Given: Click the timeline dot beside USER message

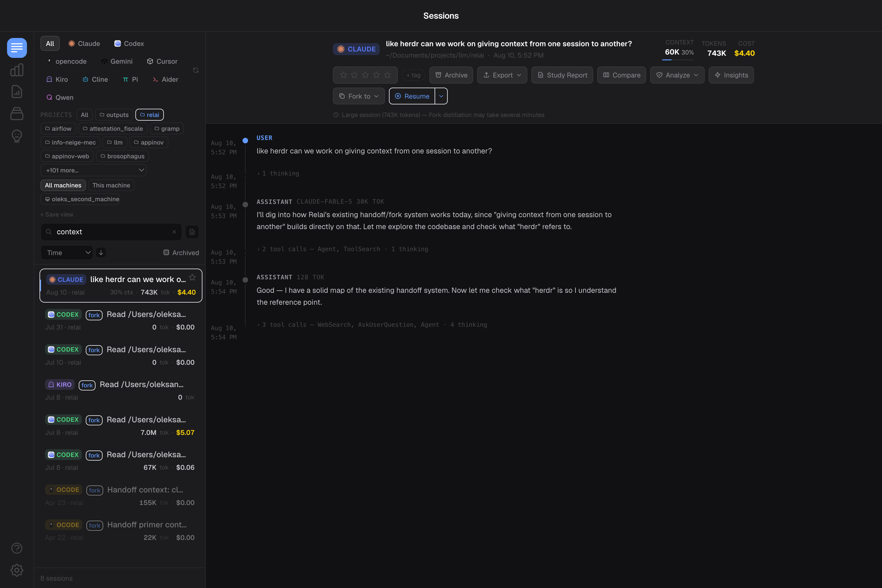Looking at the screenshot, I should tap(245, 141).
